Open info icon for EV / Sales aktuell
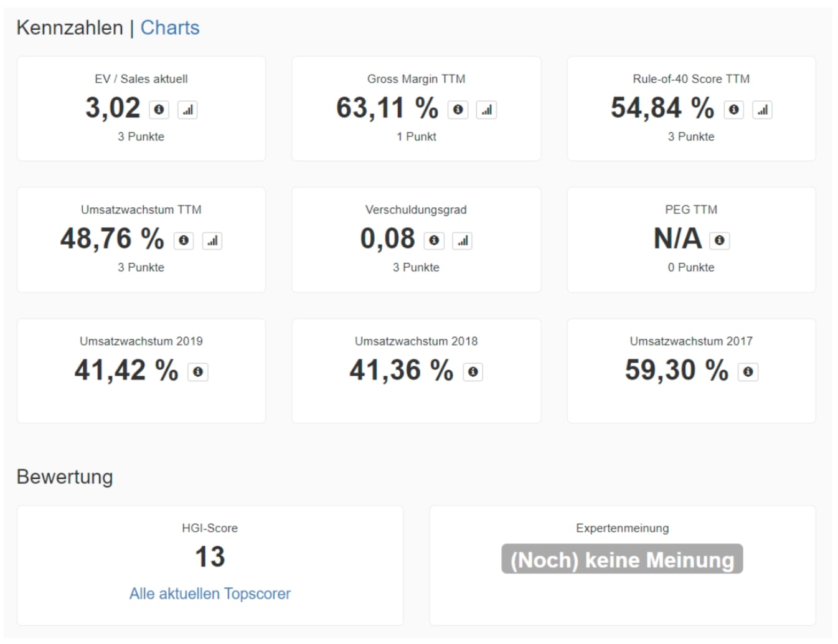The image size is (838, 644). point(159,110)
